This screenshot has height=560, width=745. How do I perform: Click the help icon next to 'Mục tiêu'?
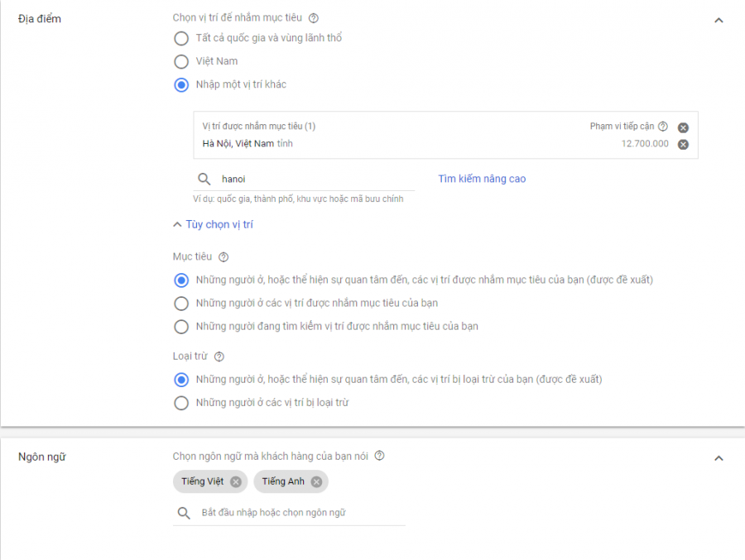point(223,257)
